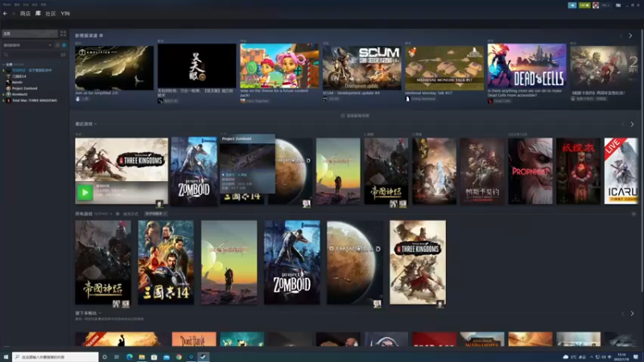
Task: Click the green friends notification button
Action: [x=584, y=6]
